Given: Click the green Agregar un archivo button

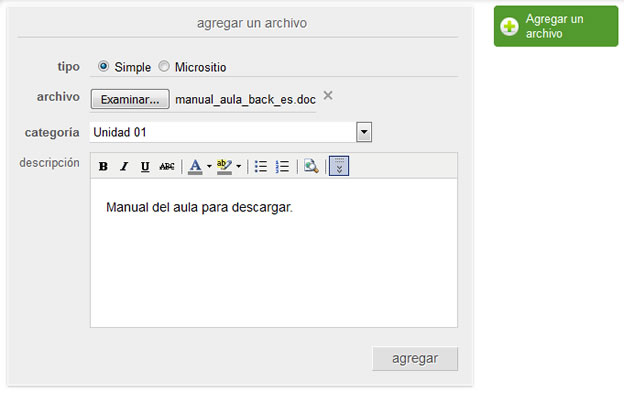Looking at the screenshot, I should click(x=556, y=26).
